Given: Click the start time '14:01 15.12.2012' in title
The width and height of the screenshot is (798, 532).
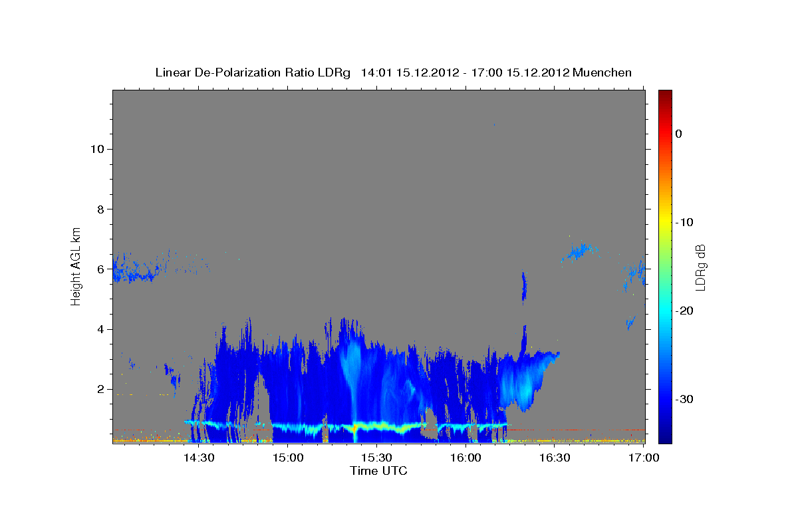Looking at the screenshot, I should click(410, 72).
